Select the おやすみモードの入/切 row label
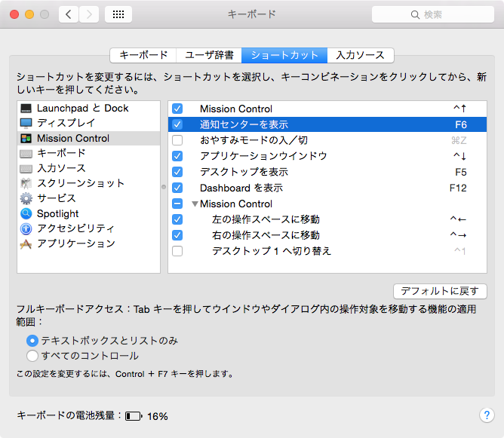504x438 pixels. [254, 140]
